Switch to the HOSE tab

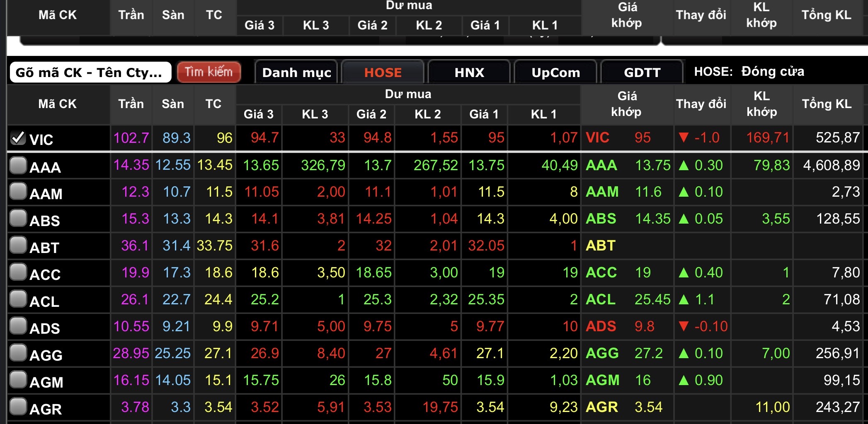point(383,72)
